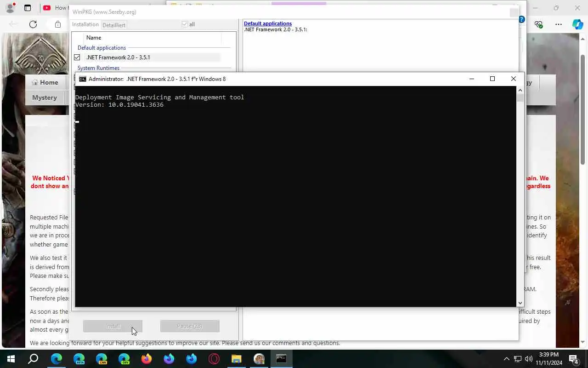Open volume control tray icon
588x368 pixels.
(x=529, y=359)
